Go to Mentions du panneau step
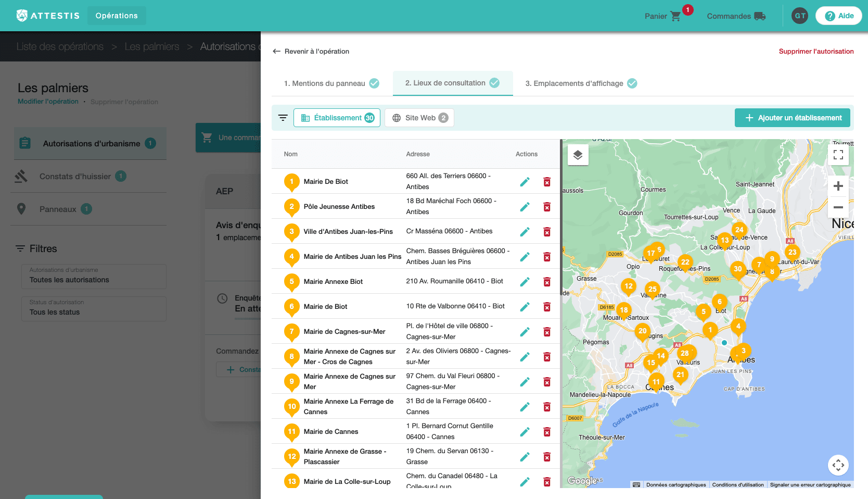 click(x=331, y=83)
